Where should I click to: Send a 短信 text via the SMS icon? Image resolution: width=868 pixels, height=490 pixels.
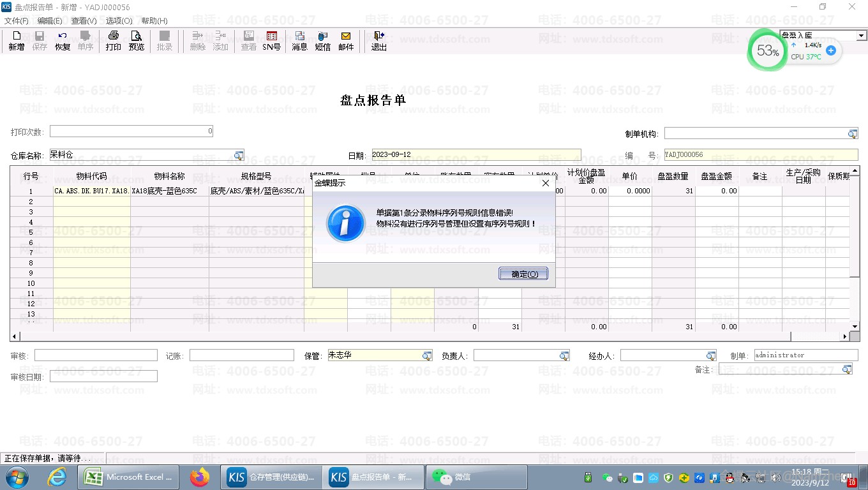(x=322, y=40)
